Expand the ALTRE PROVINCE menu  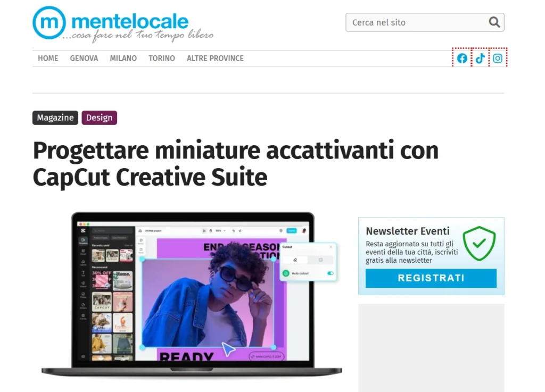click(215, 59)
